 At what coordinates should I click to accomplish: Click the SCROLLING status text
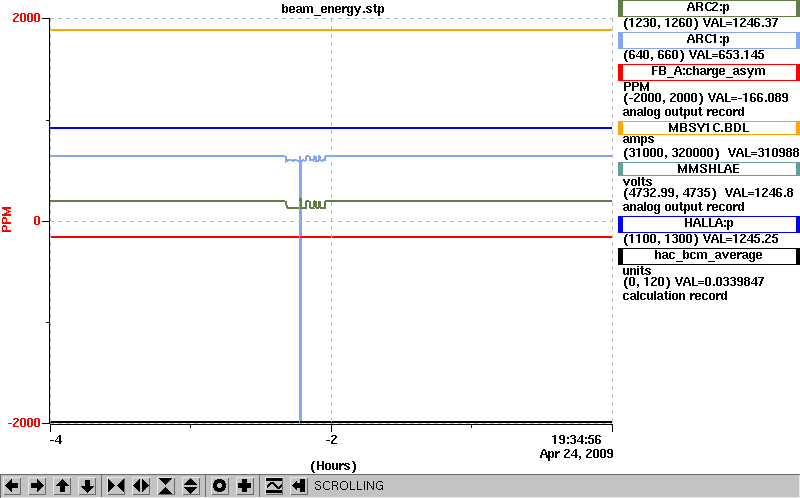coord(348,486)
